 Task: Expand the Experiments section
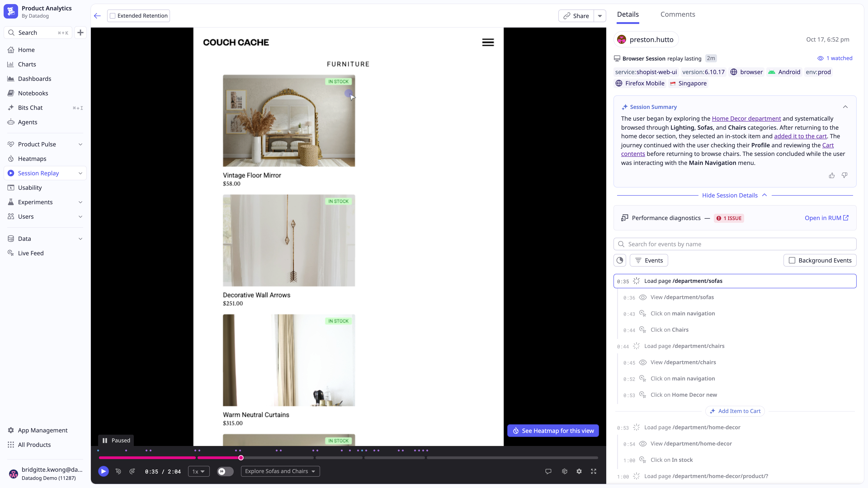[x=80, y=202]
